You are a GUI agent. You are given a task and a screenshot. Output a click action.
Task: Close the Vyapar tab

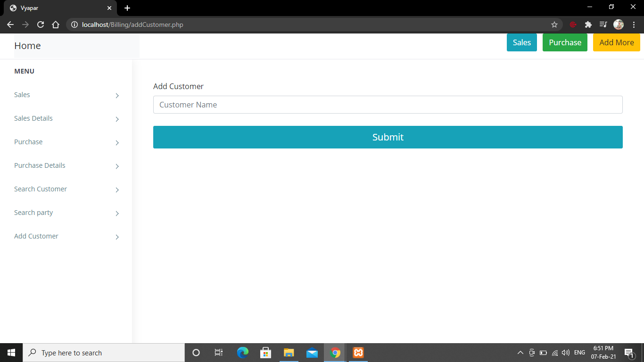109,8
